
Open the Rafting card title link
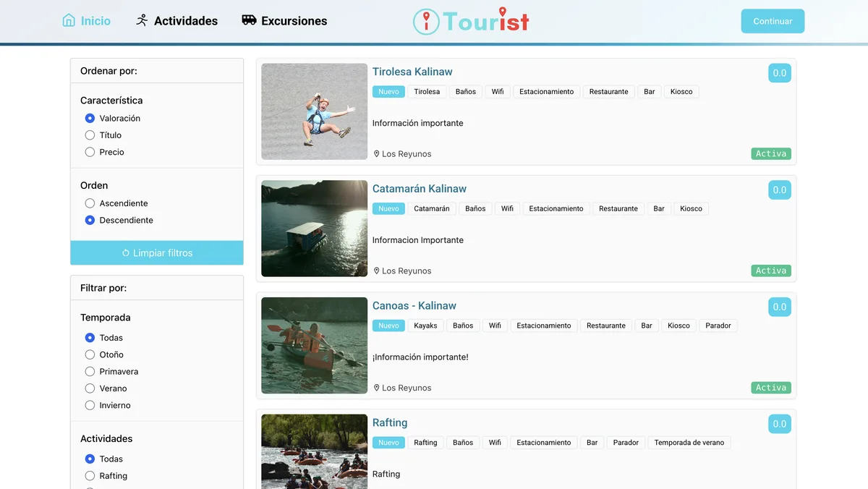point(390,423)
